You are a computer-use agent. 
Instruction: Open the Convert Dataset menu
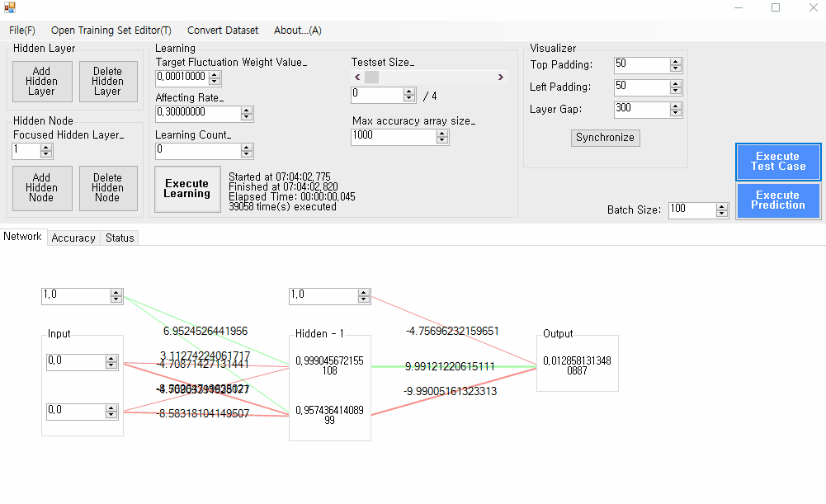(223, 31)
